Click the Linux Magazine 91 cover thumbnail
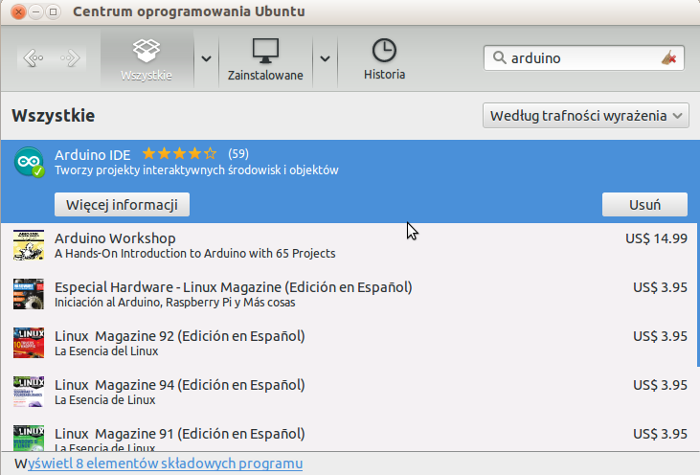The image size is (700, 475). (29, 438)
